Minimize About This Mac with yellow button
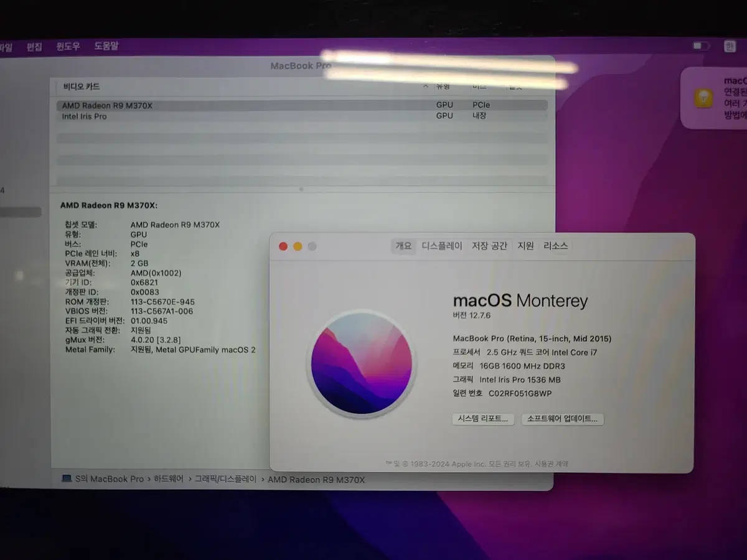 (298, 246)
